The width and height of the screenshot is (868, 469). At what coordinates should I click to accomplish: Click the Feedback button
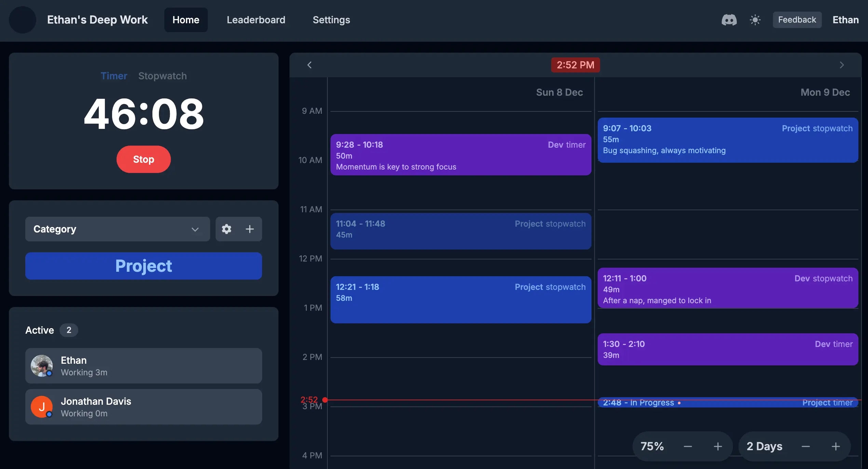click(x=797, y=20)
